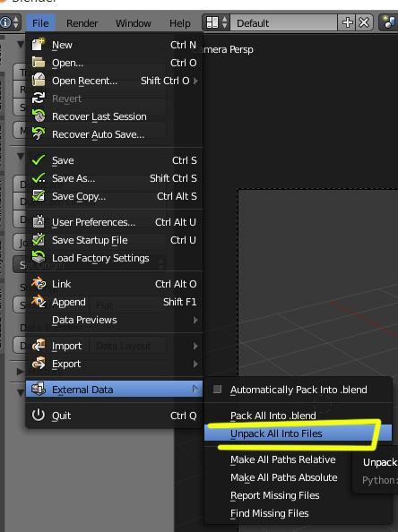398x532 pixels.
Task: Click the Import arrow icon
Action: point(39,346)
